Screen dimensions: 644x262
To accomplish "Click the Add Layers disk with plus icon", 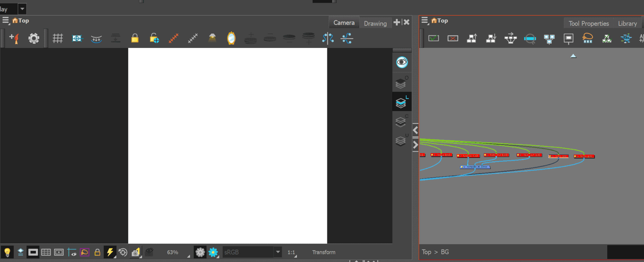I will [251, 38].
